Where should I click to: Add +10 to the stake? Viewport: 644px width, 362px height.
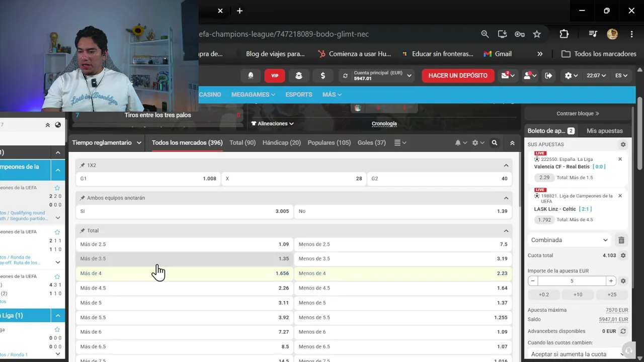pos(578,295)
